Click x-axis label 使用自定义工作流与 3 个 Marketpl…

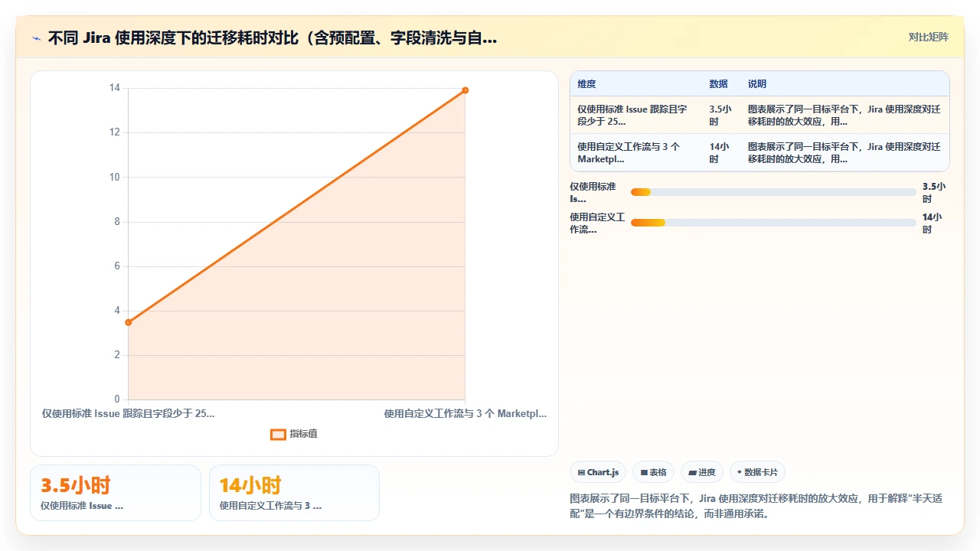pos(465,413)
